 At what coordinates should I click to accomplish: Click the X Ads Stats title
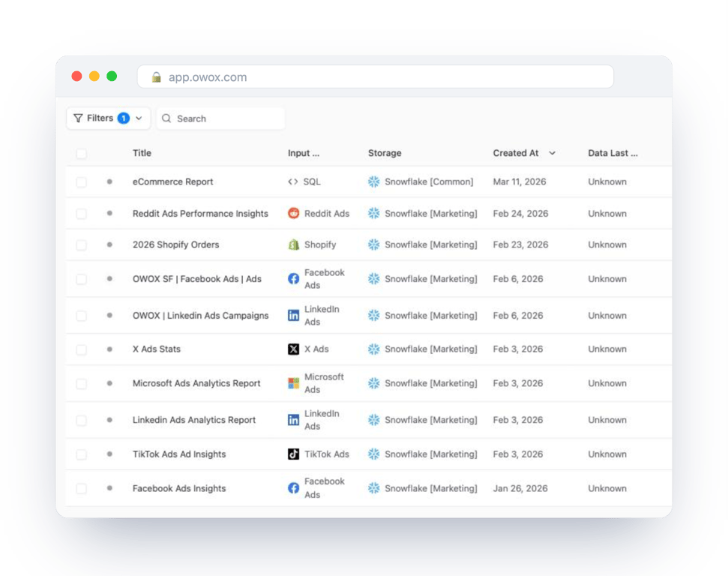pos(157,349)
